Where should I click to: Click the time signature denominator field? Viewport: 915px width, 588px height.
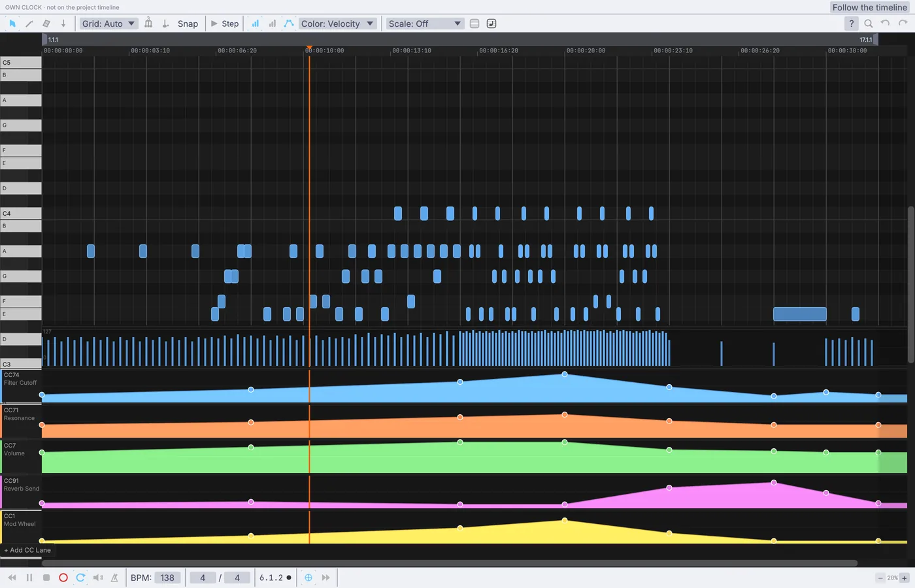click(237, 578)
